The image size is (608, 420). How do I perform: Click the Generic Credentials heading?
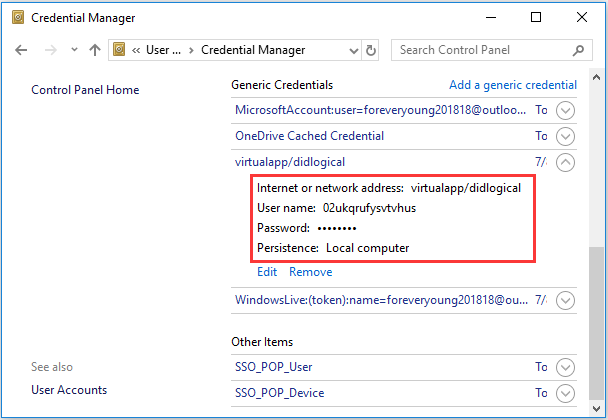point(282,85)
